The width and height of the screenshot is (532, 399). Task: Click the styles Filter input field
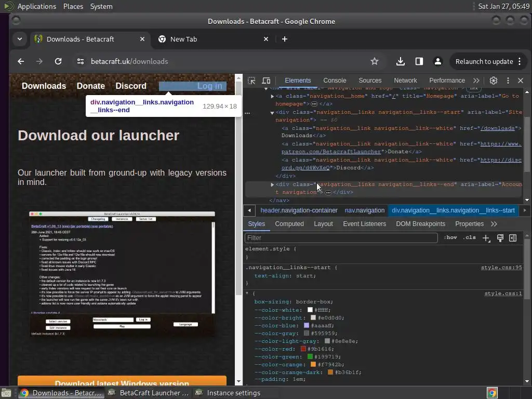(341, 238)
